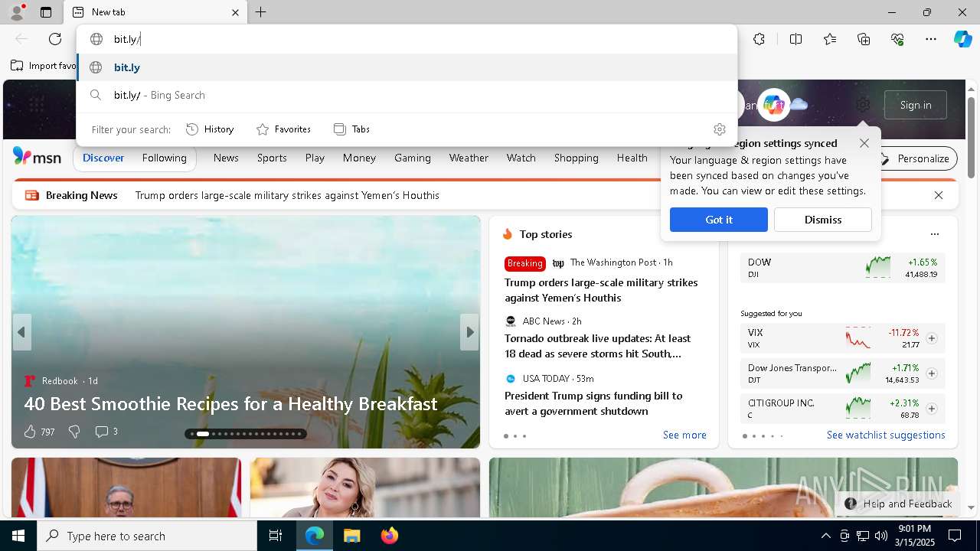Open the Collections icon

864,39
